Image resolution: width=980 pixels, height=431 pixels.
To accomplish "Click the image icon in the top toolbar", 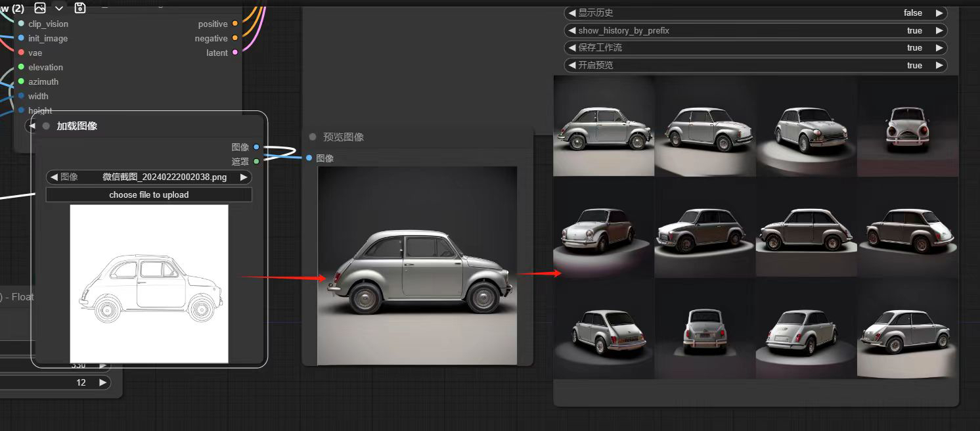I will (39, 8).
